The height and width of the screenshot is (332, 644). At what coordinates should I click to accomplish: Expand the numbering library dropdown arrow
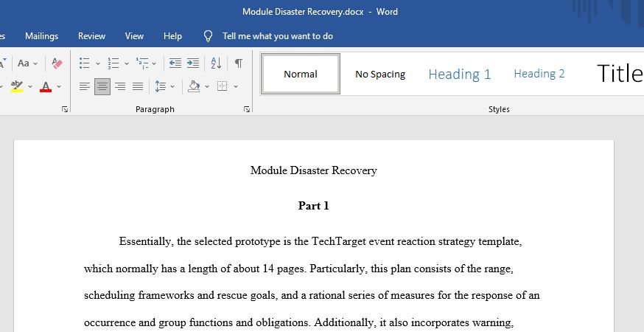pyautogui.click(x=127, y=63)
